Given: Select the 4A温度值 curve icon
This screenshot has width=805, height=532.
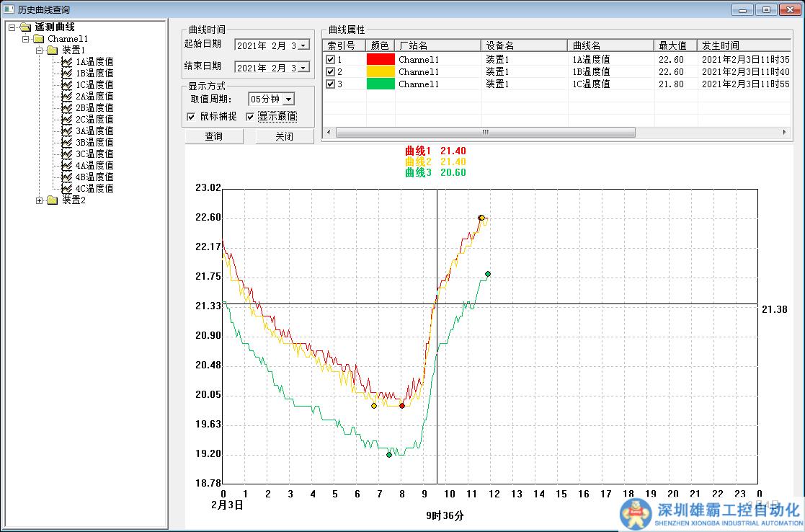Looking at the screenshot, I should point(67,166).
